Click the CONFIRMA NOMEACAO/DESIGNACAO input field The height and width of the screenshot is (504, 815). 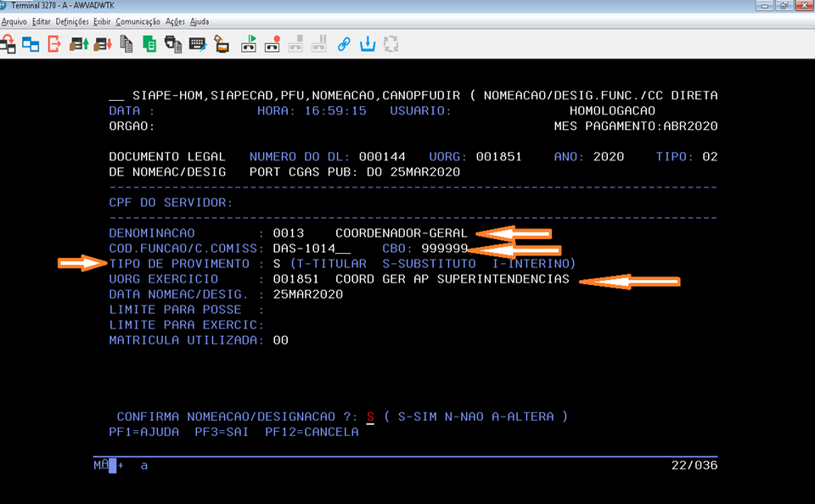(370, 417)
